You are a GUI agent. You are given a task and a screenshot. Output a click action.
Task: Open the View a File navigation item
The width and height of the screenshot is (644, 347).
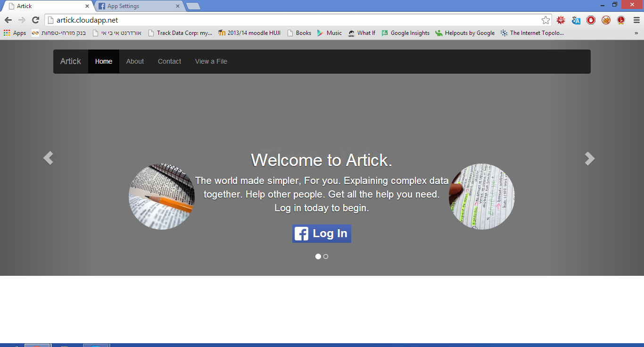click(x=211, y=61)
